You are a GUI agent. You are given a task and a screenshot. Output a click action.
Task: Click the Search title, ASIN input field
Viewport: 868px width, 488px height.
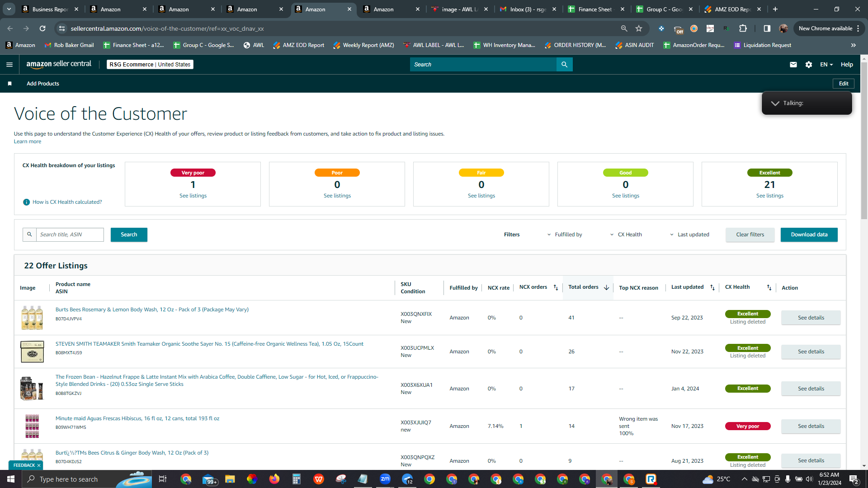[x=70, y=235]
